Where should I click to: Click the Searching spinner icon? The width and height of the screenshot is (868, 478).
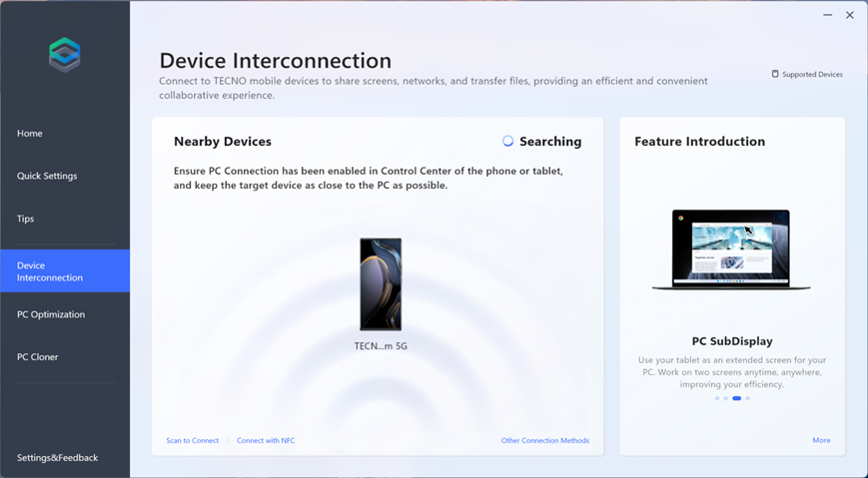507,142
